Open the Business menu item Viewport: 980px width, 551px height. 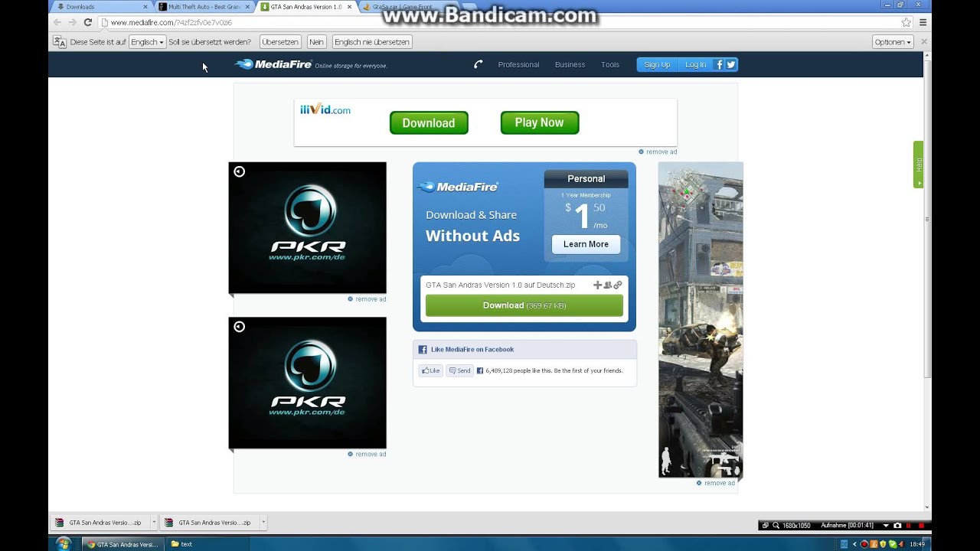point(570,64)
